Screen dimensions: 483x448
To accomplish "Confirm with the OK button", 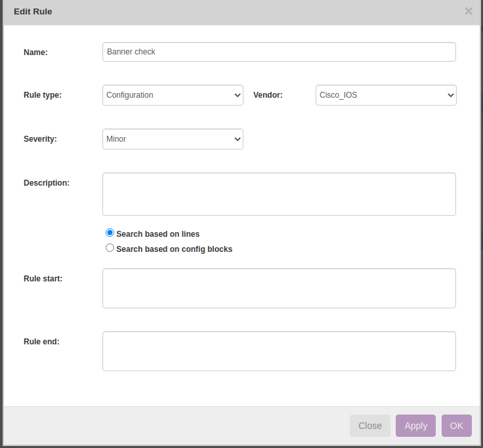I will [456, 426].
